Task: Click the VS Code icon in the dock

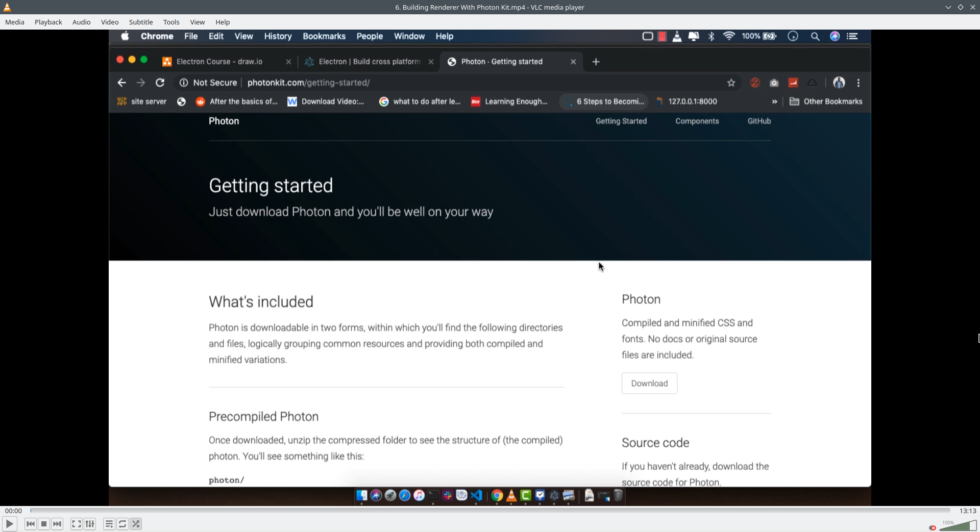Action: tap(476, 495)
